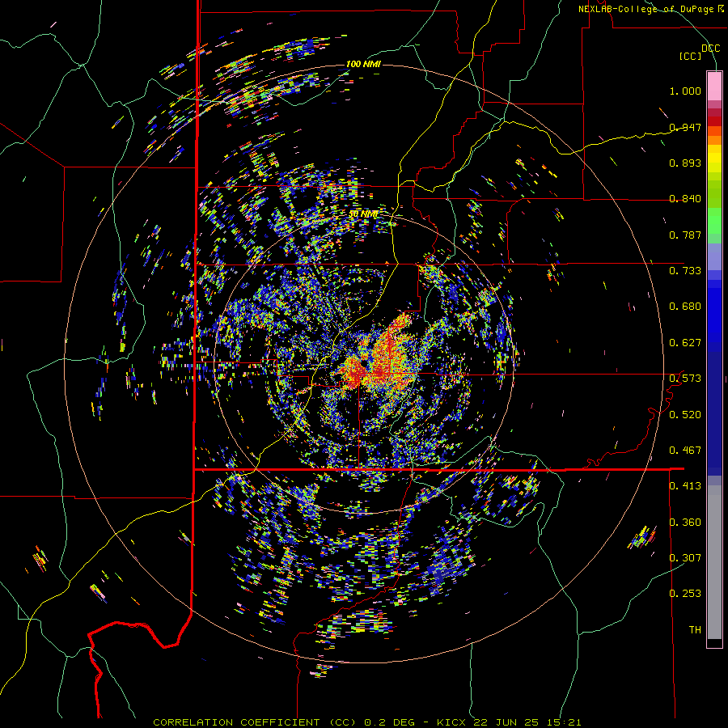
Task: Pick the pink segment of the color bar
Action: coord(714,86)
